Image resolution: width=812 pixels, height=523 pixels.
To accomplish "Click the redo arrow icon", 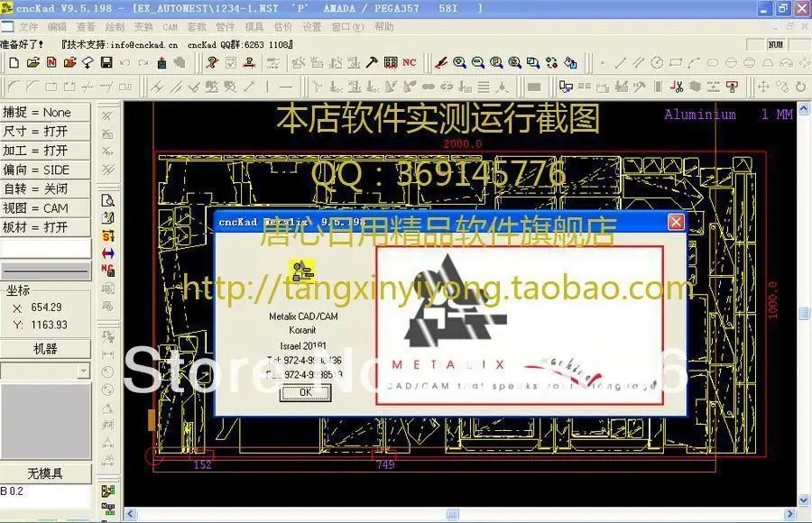I will [143, 62].
